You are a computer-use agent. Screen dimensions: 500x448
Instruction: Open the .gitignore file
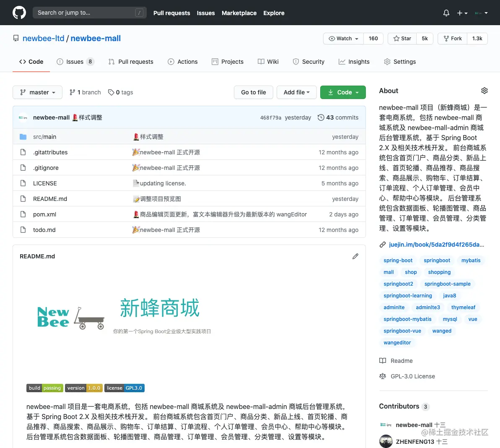(x=46, y=168)
